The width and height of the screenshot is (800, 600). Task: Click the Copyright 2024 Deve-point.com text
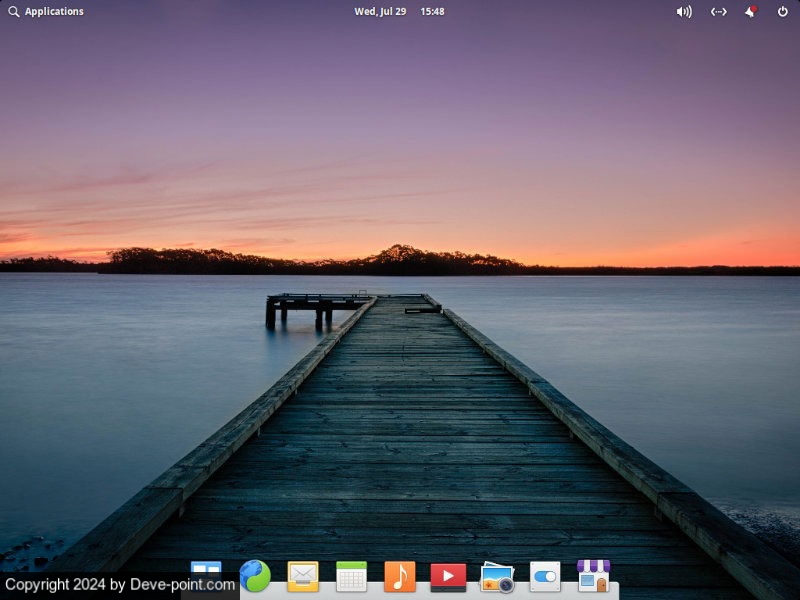coord(120,585)
